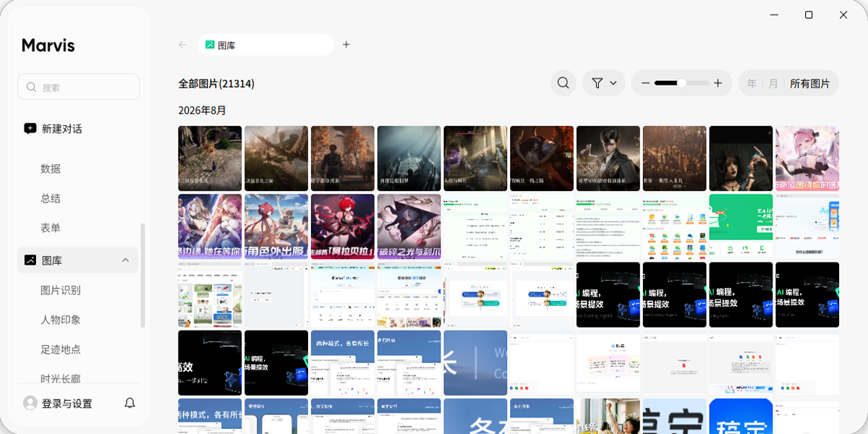868x434 pixels.
Task: Switch to the 图库 tab
Action: [x=265, y=45]
